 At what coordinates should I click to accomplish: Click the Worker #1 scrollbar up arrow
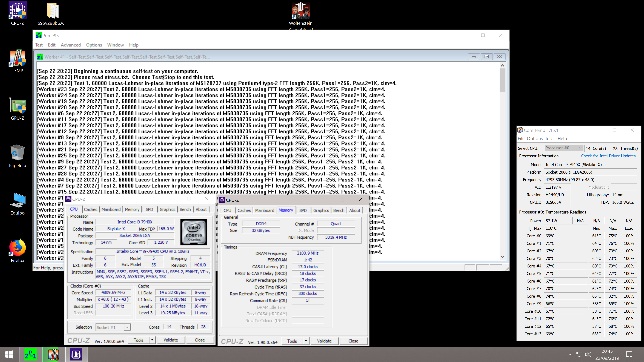(x=502, y=66)
